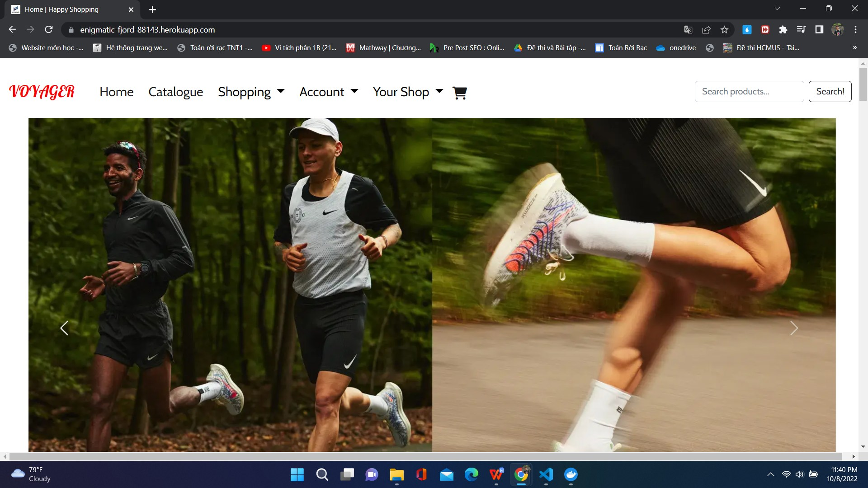Viewport: 868px width, 488px height.
Task: Open the onedrive bookmark
Action: pyautogui.click(x=676, y=47)
